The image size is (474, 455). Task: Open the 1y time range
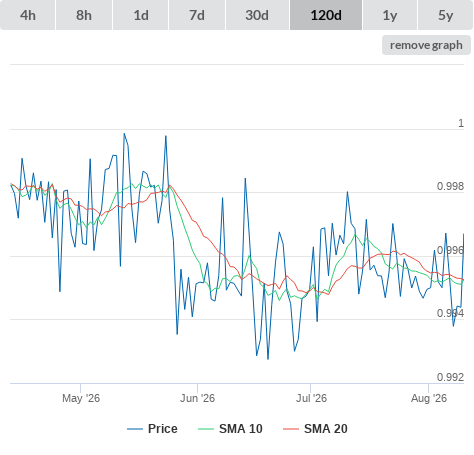(390, 15)
